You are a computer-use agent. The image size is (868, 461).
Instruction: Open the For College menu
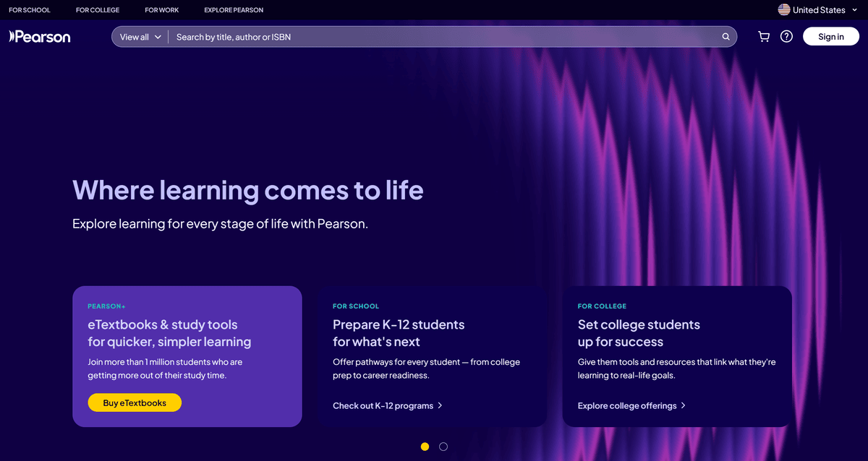(98, 10)
